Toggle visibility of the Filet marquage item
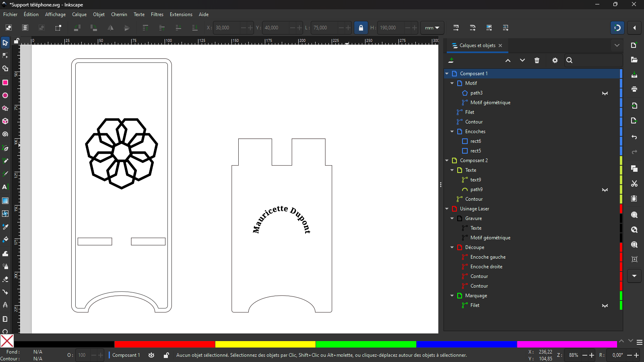Image resolution: width=644 pixels, height=362 pixels. click(605, 306)
